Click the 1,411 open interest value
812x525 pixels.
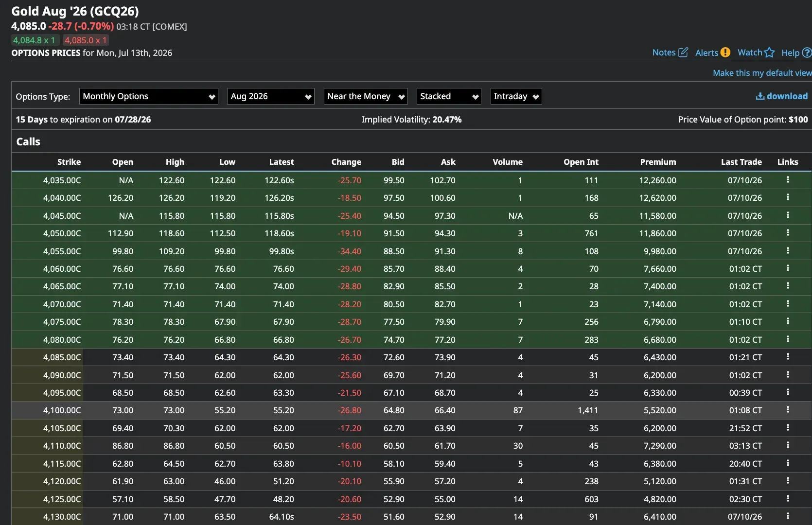pyautogui.click(x=588, y=410)
